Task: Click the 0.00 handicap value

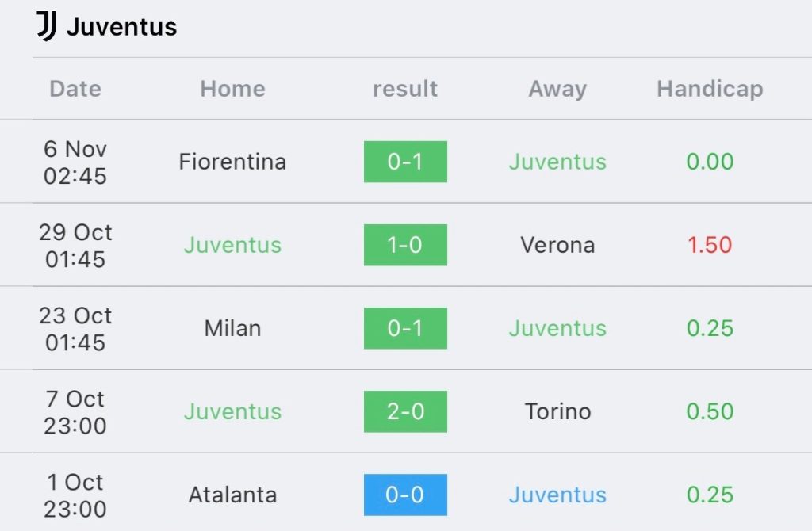Action: coord(710,162)
